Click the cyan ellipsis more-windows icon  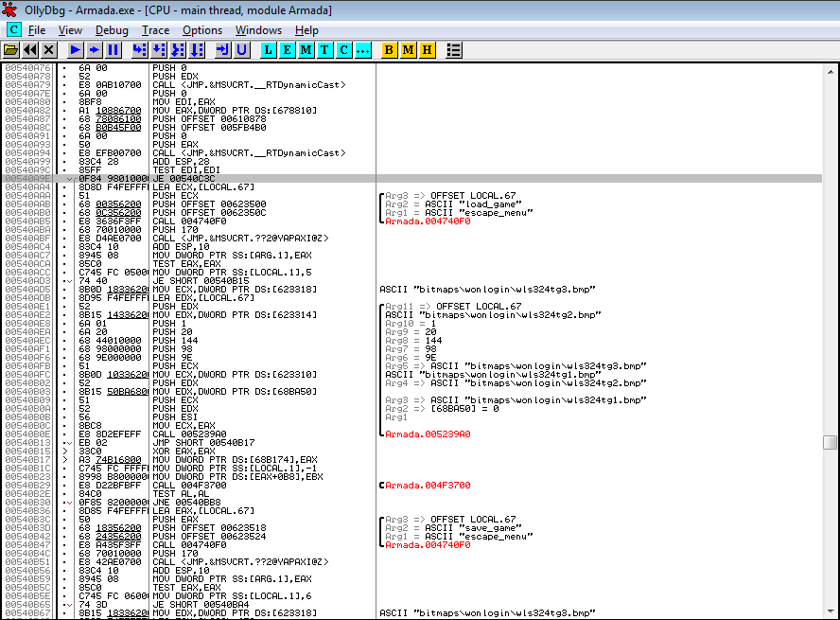click(x=362, y=50)
